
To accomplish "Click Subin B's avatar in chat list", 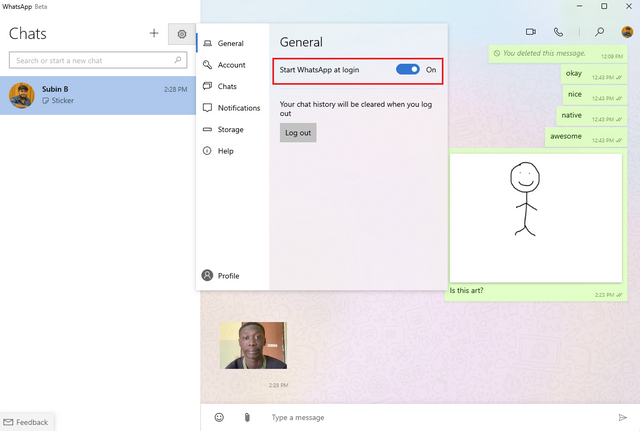I will pyautogui.click(x=22, y=95).
